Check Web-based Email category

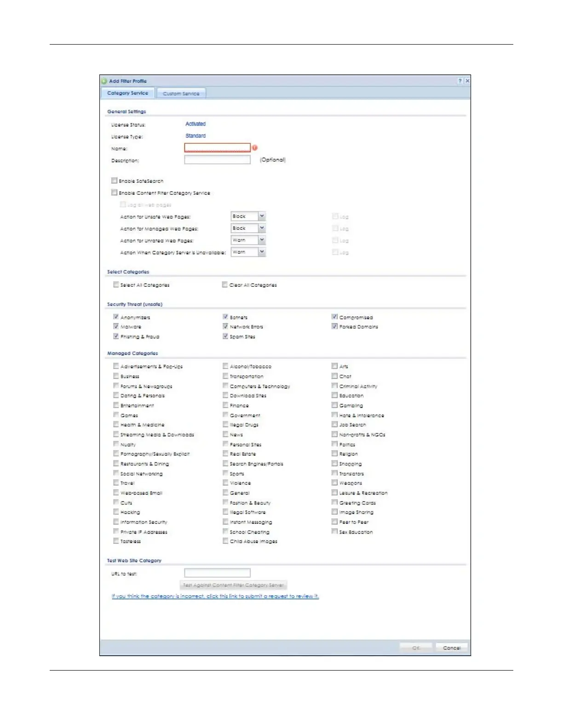click(x=116, y=492)
